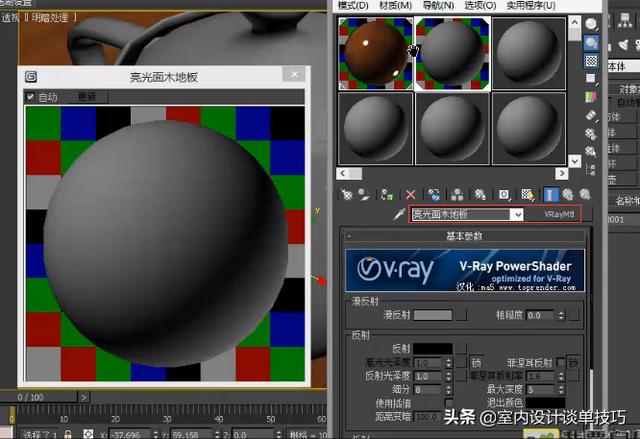Click the Get Material icon

click(x=347, y=195)
